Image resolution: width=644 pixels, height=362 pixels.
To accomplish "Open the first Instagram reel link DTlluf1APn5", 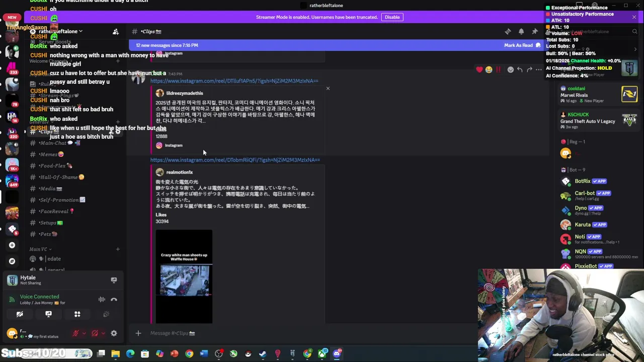I will (x=234, y=81).
